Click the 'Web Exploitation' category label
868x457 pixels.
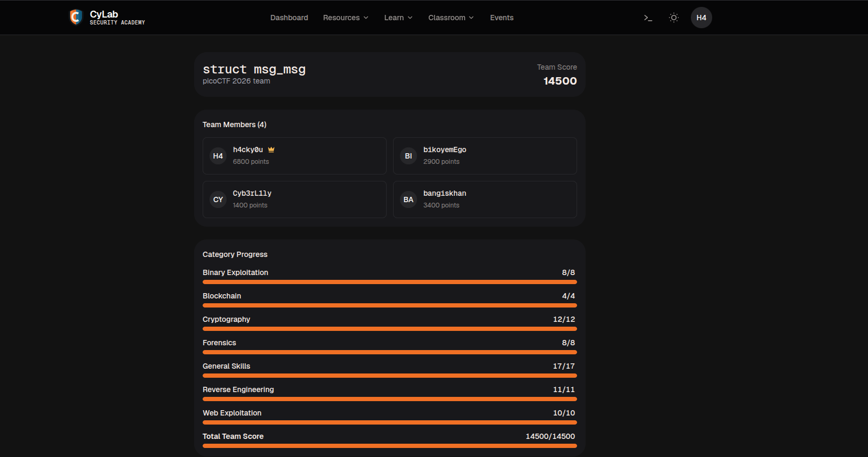coord(232,413)
